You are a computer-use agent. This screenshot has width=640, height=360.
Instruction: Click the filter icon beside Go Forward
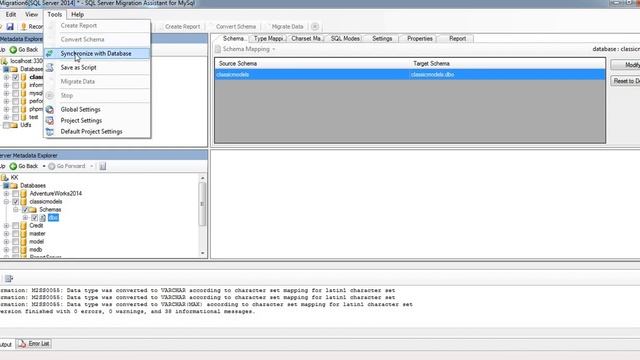(x=103, y=166)
